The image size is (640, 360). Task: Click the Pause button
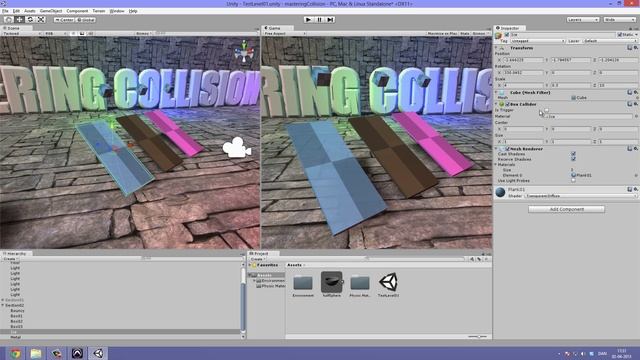tap(320, 20)
